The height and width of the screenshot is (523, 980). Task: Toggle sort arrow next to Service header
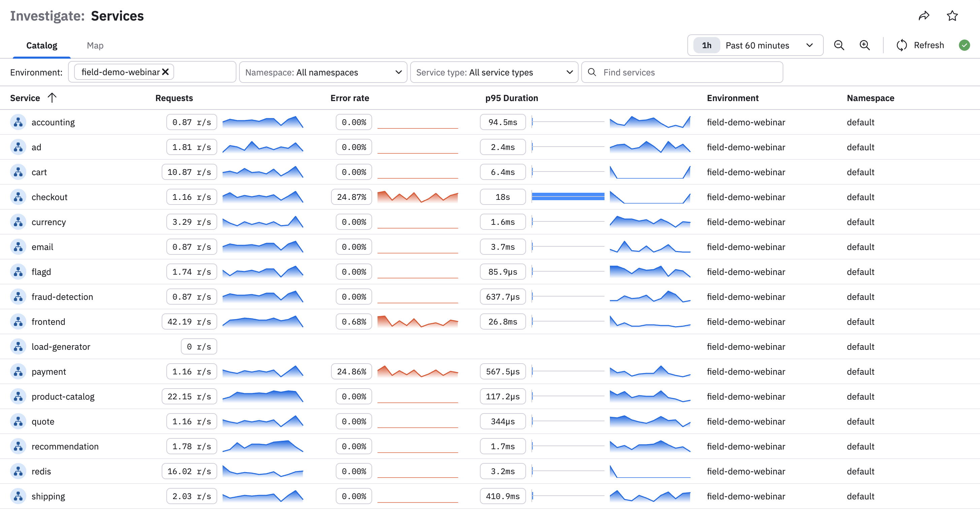(52, 98)
